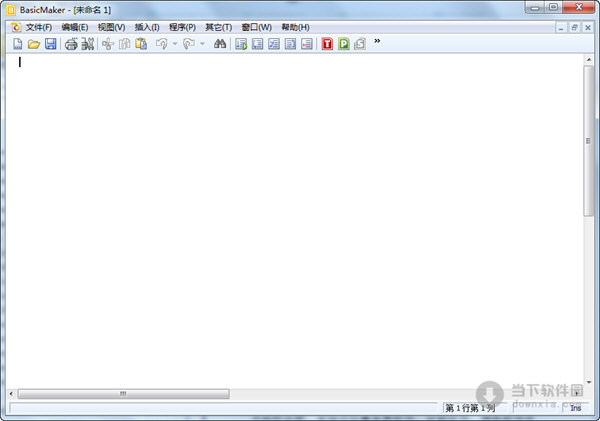Restore the inner document window
The width and height of the screenshot is (600, 421).
(574, 28)
